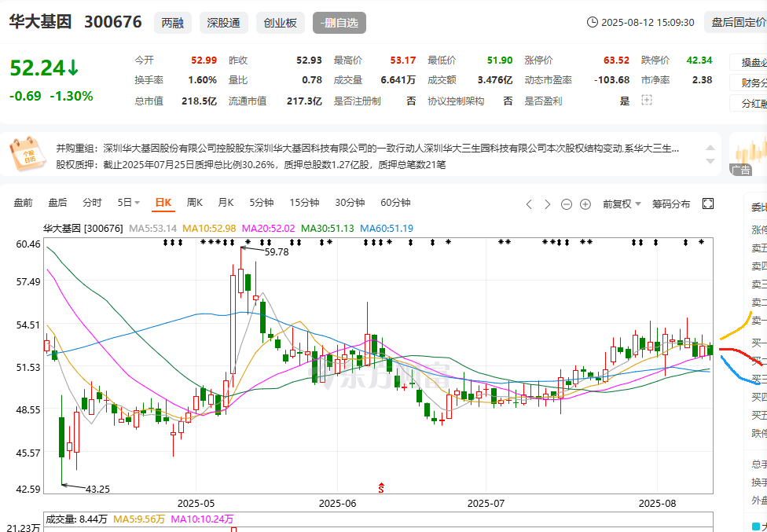The height and width of the screenshot is (532, 767).
Task: Click 换手率 value 1.60%
Action: coord(203,80)
